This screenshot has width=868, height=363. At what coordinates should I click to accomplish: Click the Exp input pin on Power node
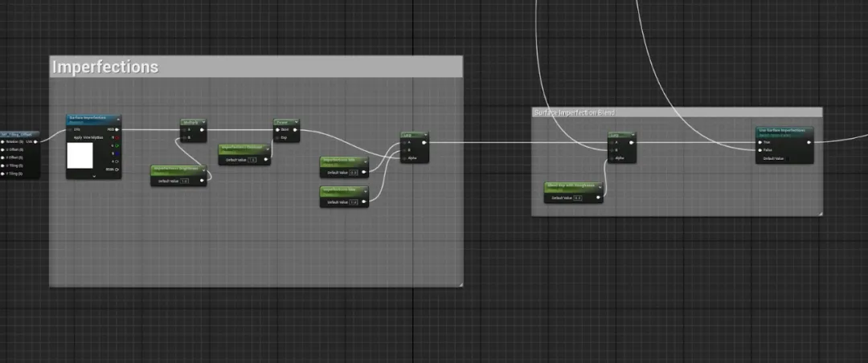pos(277,138)
